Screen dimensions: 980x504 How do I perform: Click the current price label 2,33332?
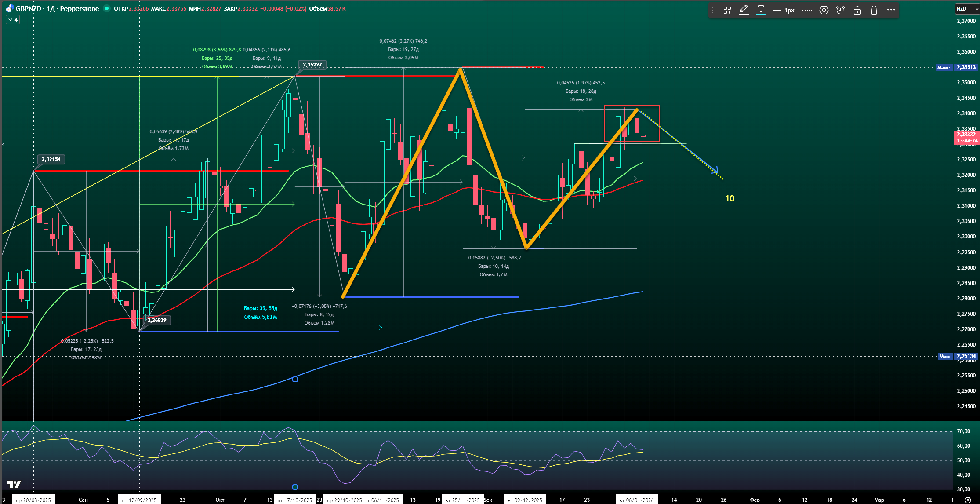pos(966,135)
